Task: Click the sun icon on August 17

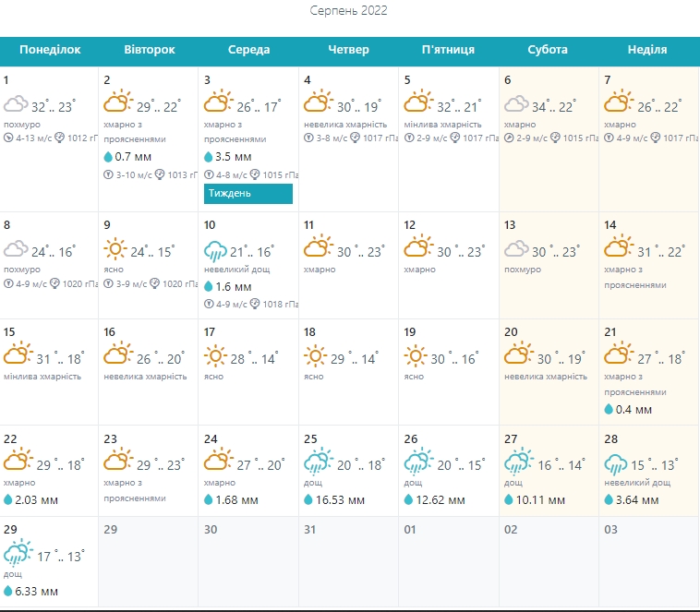Action: click(x=217, y=355)
